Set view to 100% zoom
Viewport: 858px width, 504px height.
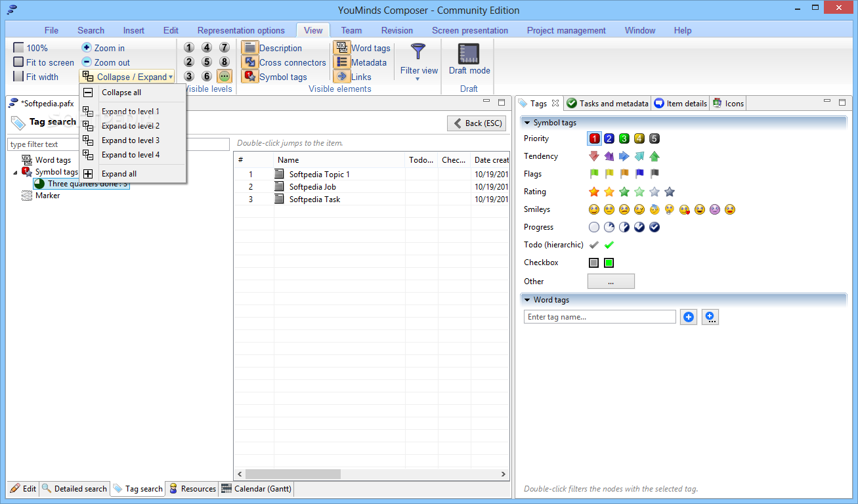coord(31,48)
